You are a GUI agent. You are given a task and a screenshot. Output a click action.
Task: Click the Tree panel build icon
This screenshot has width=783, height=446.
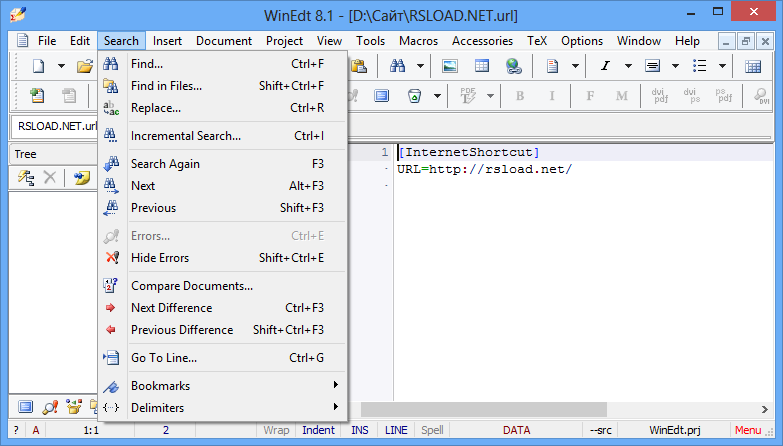pos(26,177)
